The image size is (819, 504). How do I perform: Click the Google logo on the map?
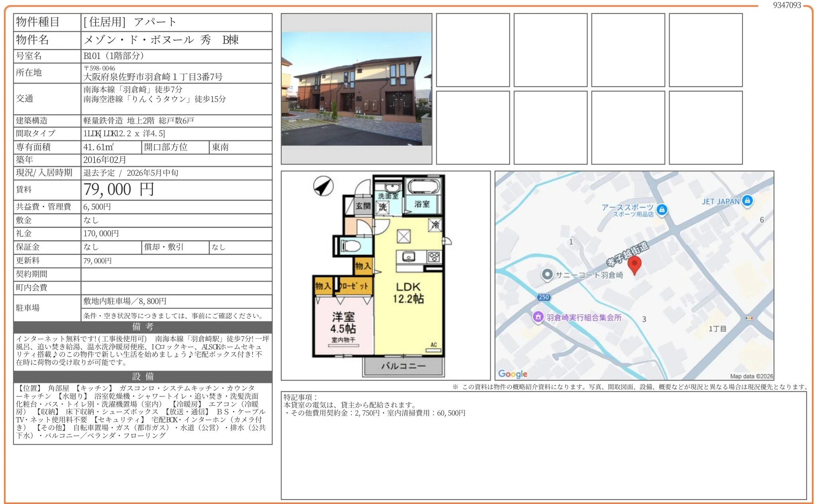tap(513, 374)
